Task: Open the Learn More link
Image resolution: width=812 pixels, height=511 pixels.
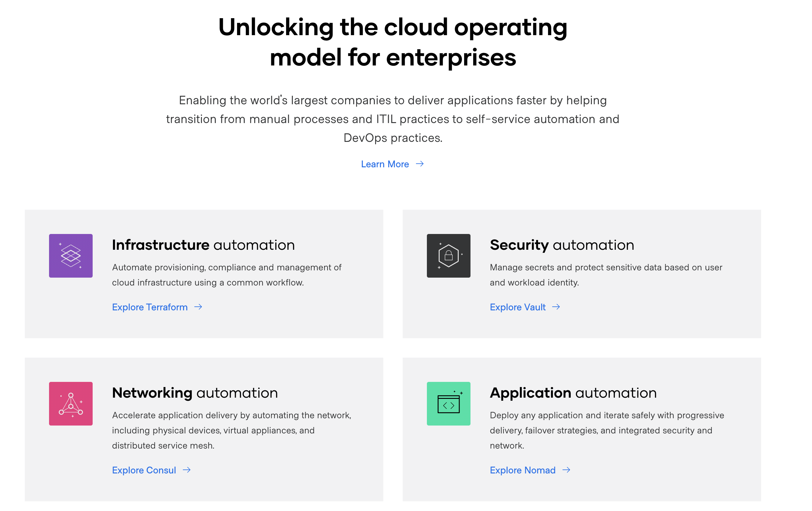Action: (385, 164)
